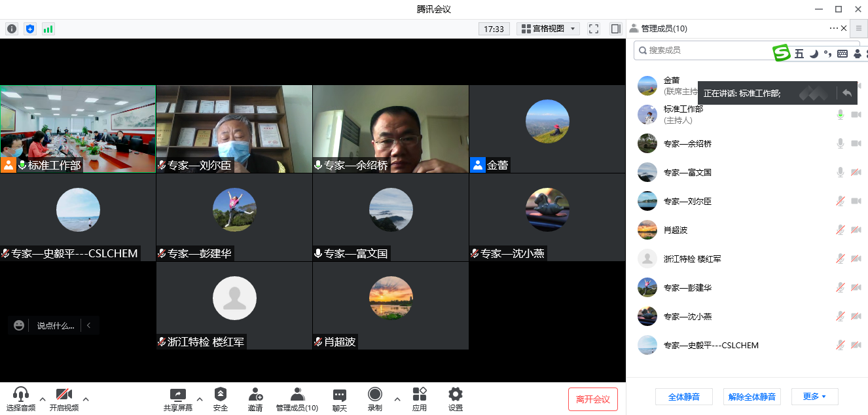Expand audio options arrow beside 选择音频

point(43,399)
